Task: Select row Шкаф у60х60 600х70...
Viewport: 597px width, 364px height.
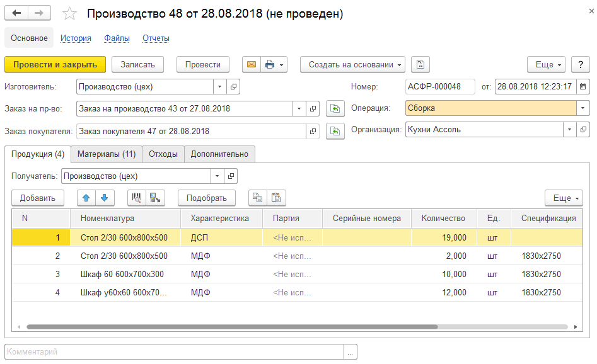Action: 297,292
